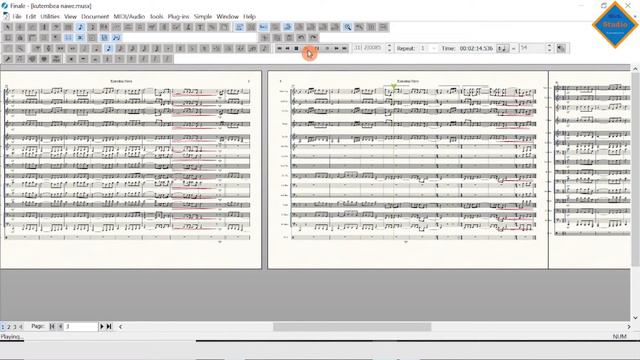The height and width of the screenshot is (360, 640).
Task: Click the vertical scrollbar down arrow
Action: tap(635, 317)
